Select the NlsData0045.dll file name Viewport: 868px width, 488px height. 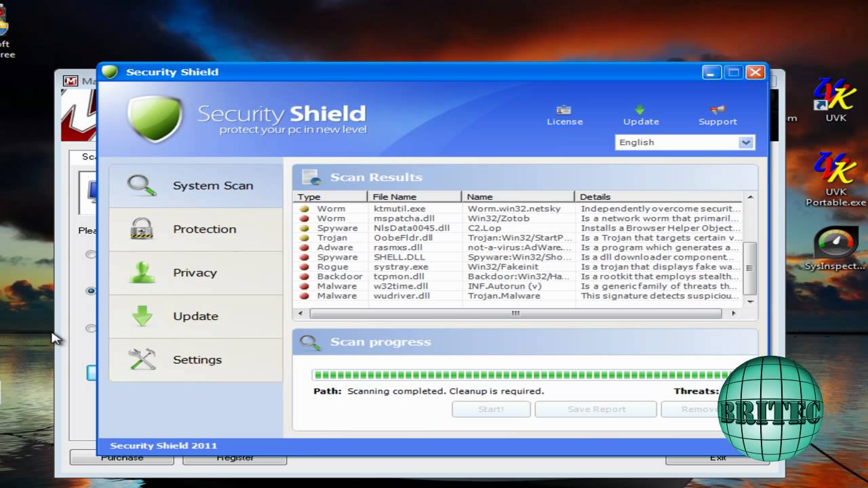pos(412,228)
